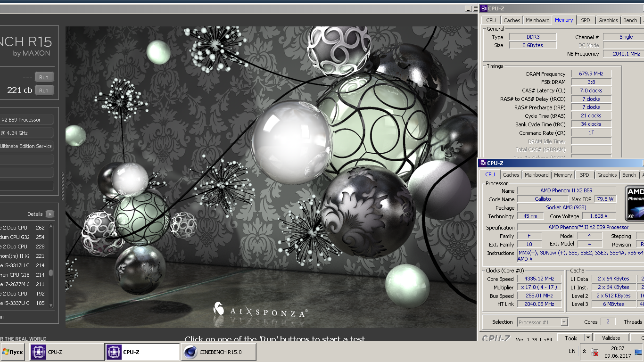Click the '@ 4.34 GHz' field in Cinebench
Viewport: 644px width, 362px height.
pyautogui.click(x=27, y=133)
